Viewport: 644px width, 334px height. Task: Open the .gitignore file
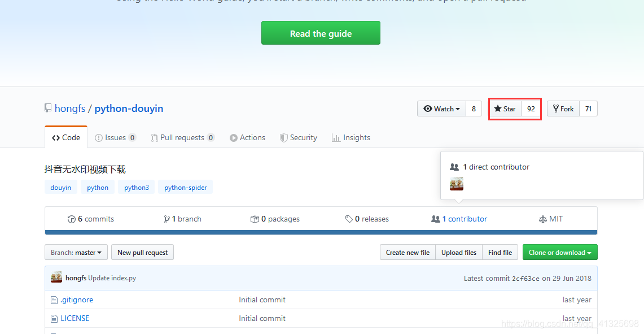click(77, 300)
